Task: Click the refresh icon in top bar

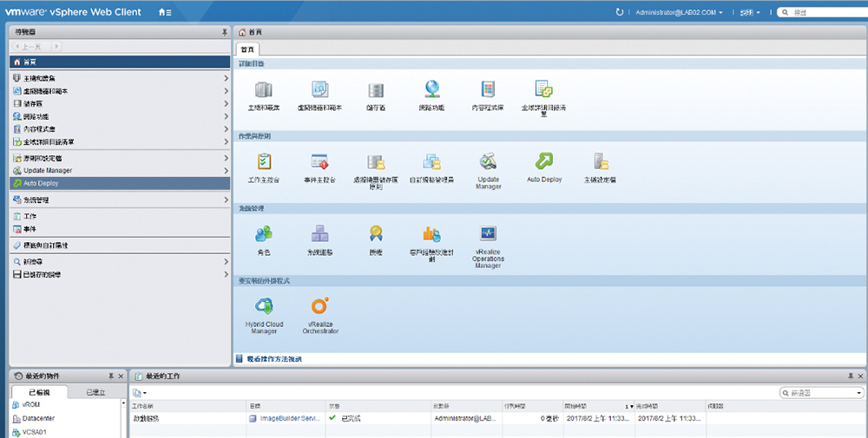Action: [620, 12]
